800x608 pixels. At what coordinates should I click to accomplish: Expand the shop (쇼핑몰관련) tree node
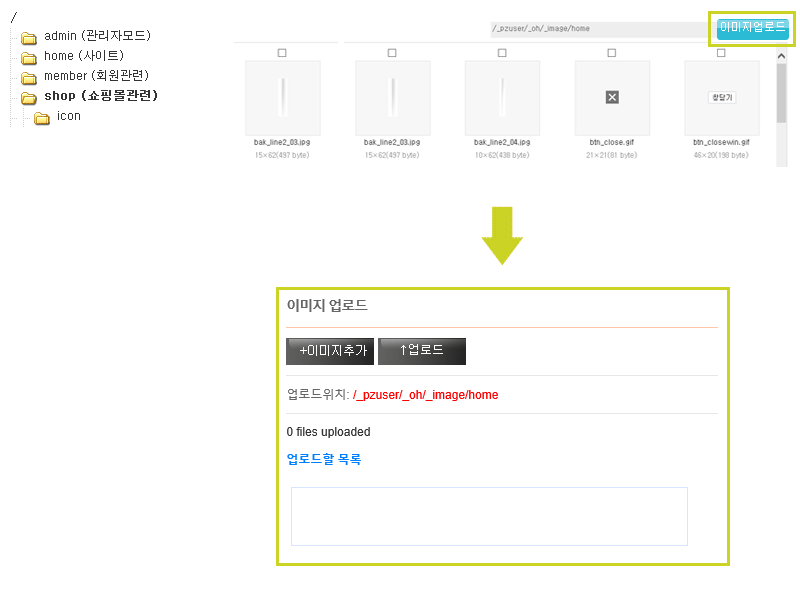pyautogui.click(x=101, y=96)
